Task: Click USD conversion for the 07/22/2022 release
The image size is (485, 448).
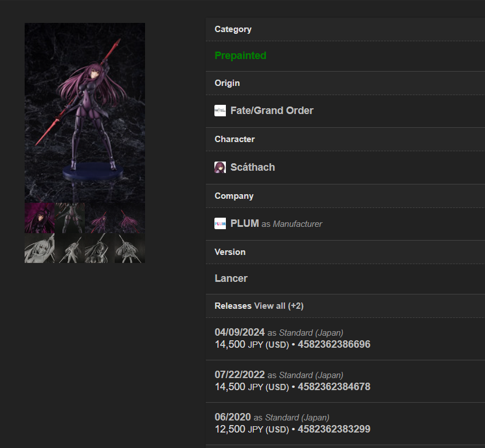Action: pyautogui.click(x=277, y=387)
